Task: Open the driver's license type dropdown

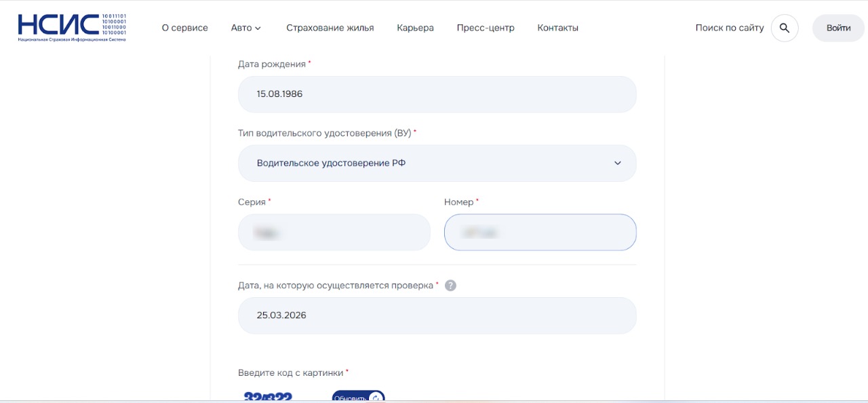Action: [x=437, y=163]
